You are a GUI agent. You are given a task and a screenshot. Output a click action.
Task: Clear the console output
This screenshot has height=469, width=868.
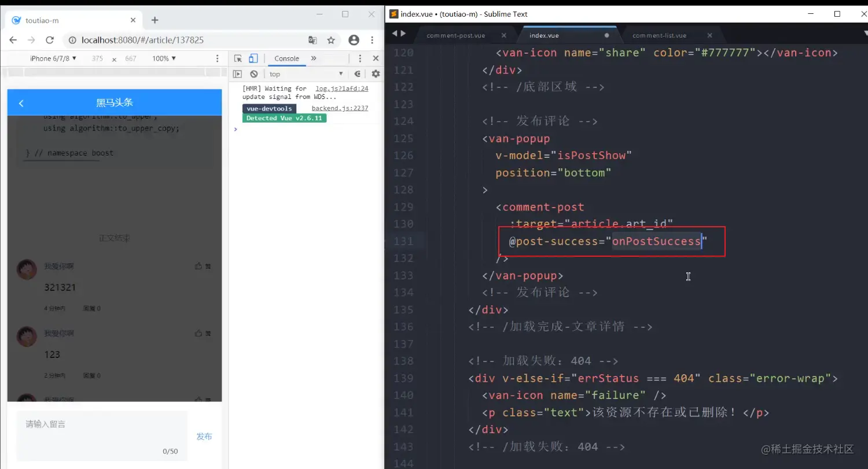coord(253,74)
